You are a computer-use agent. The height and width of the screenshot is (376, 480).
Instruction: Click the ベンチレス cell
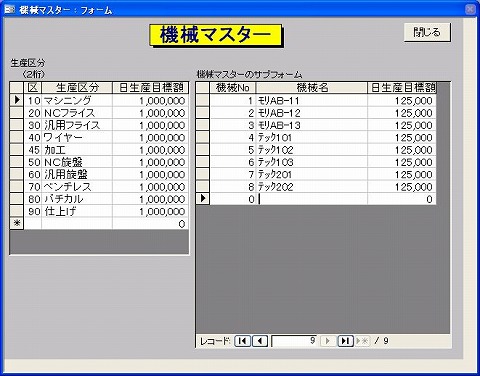pyautogui.click(x=77, y=187)
